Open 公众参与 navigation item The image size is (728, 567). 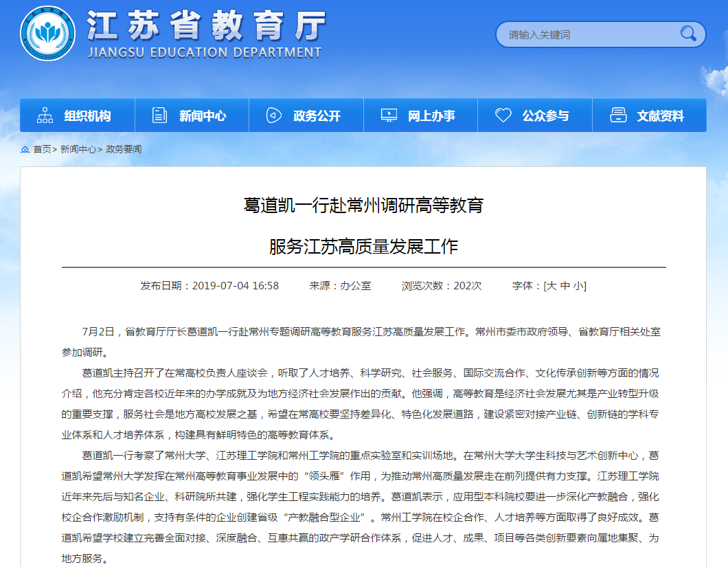pos(545,116)
